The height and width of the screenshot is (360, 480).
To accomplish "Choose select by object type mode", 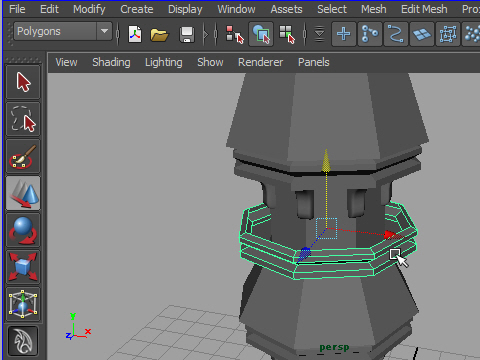I will point(261,34).
